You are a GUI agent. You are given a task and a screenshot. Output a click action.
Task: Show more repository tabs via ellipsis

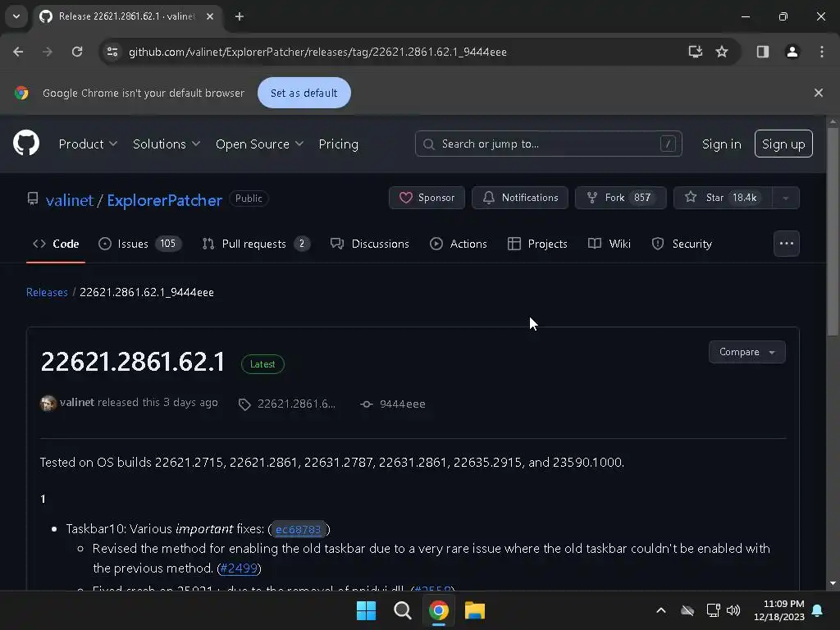(x=786, y=244)
